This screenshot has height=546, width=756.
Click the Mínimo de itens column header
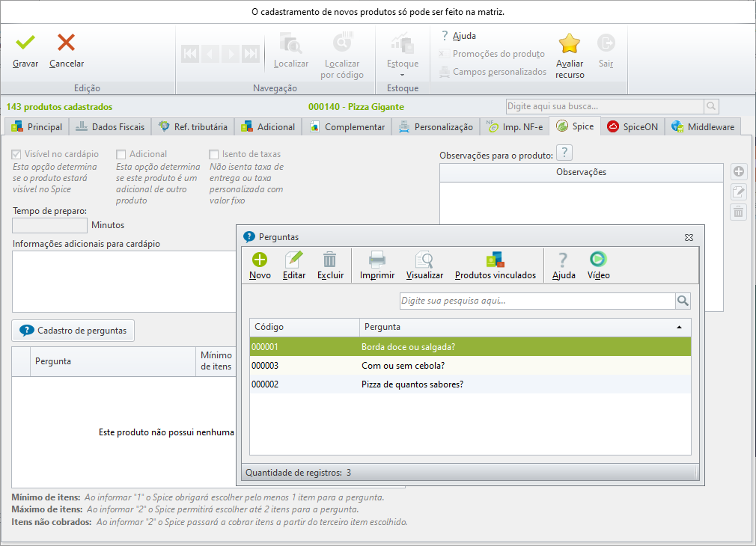click(x=216, y=361)
